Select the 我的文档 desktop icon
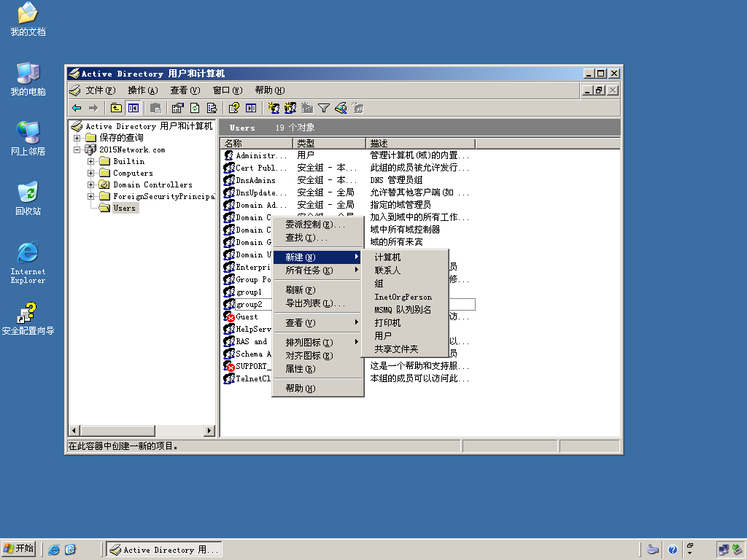747x560 pixels. (x=28, y=19)
